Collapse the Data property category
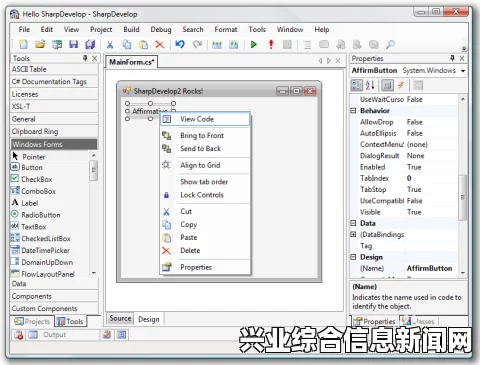Image resolution: width=480 pixels, height=365 pixels. pyautogui.click(x=353, y=223)
